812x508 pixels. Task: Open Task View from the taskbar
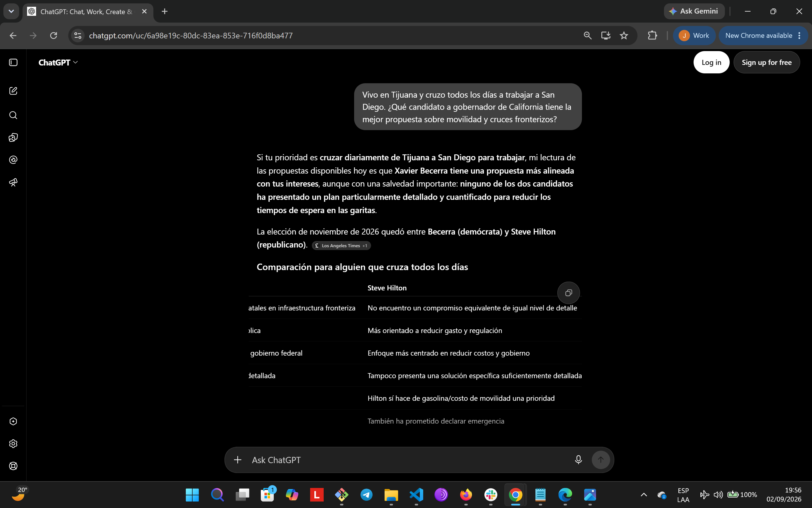[242, 494]
